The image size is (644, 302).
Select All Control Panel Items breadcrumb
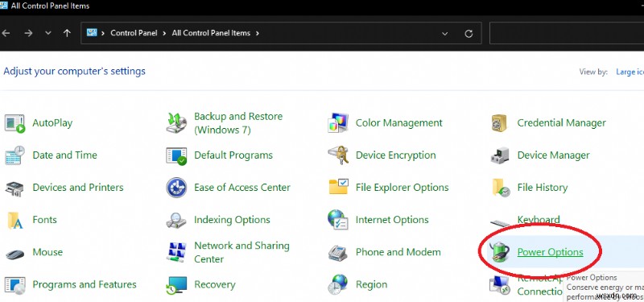pos(211,33)
